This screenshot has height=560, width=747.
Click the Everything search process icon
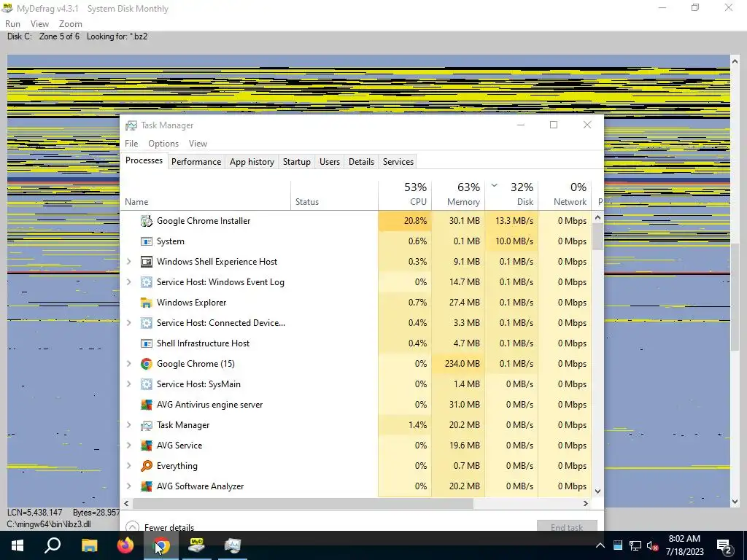click(x=146, y=466)
